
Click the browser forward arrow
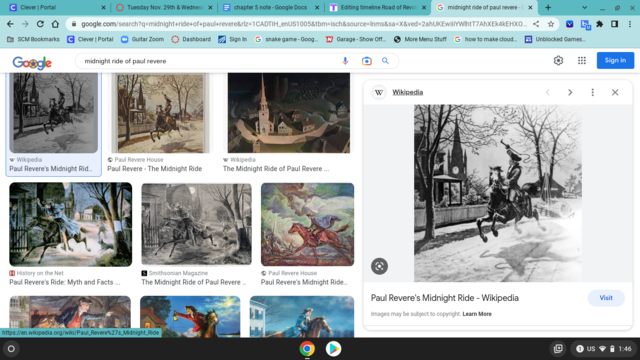click(x=25, y=24)
